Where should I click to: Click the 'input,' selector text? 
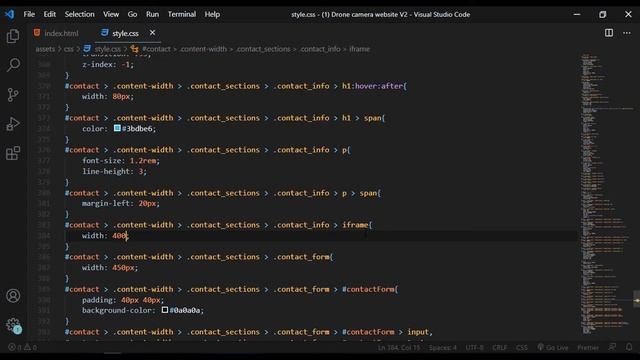420,332
